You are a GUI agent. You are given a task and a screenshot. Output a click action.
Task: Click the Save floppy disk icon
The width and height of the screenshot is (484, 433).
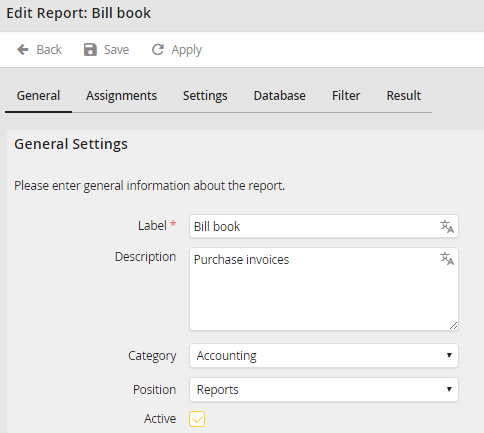click(90, 50)
